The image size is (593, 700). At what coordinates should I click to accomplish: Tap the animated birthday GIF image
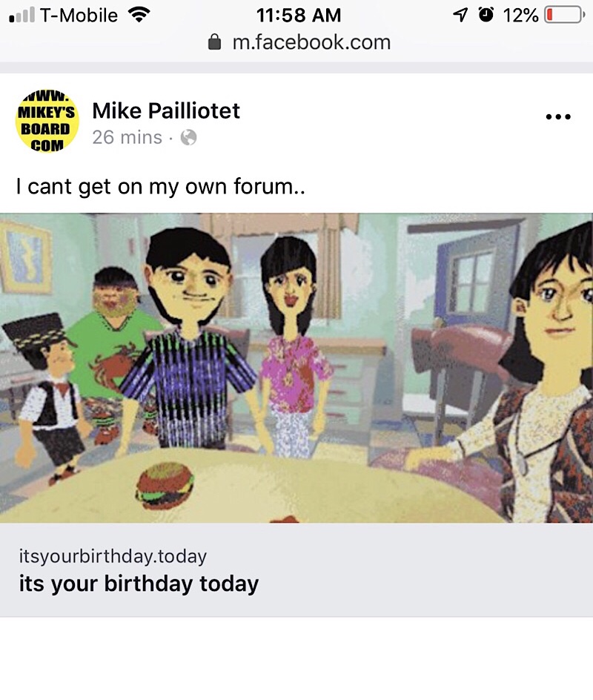pyautogui.click(x=296, y=367)
